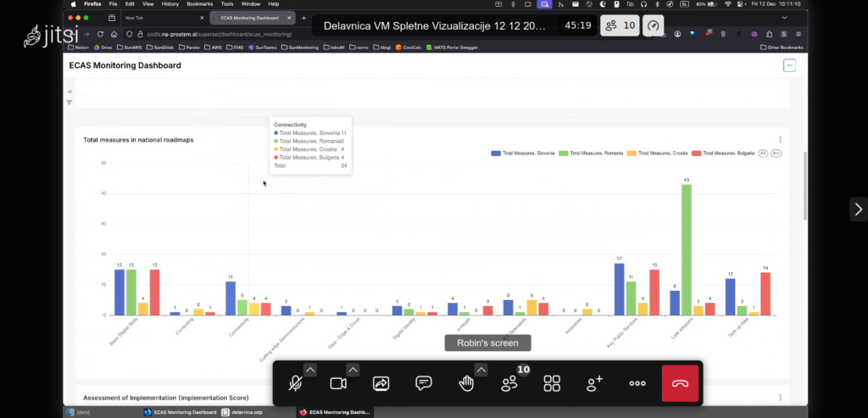
Task: Toggle tile view layout
Action: click(x=552, y=383)
